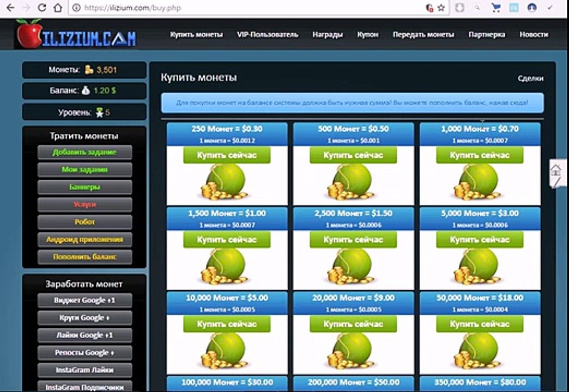Open Виджет Google +1 earning option
The height and width of the screenshot is (392, 569).
(x=84, y=300)
